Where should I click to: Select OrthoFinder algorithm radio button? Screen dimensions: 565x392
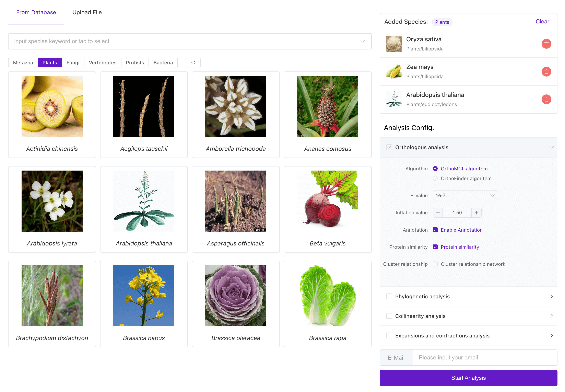435,178
